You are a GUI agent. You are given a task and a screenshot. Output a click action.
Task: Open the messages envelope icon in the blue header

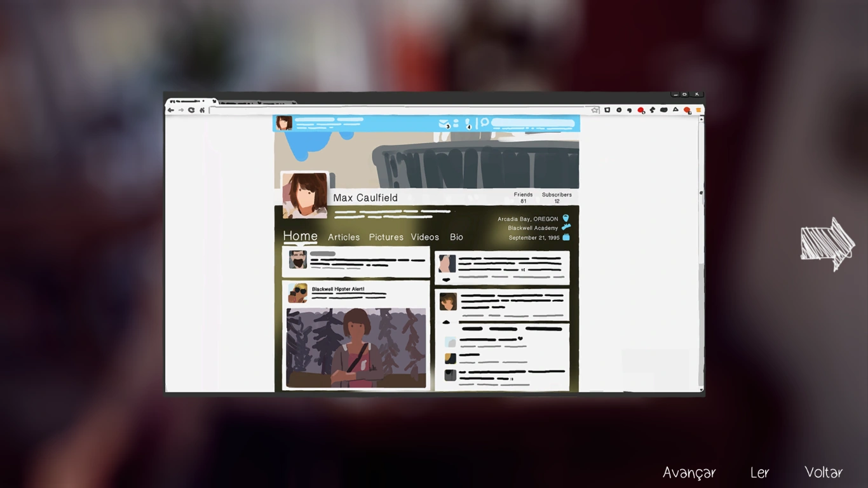tap(444, 123)
